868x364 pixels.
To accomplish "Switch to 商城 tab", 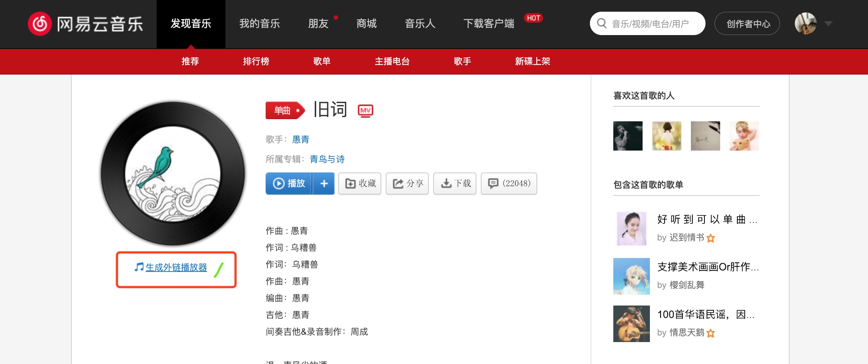I will click(x=367, y=24).
